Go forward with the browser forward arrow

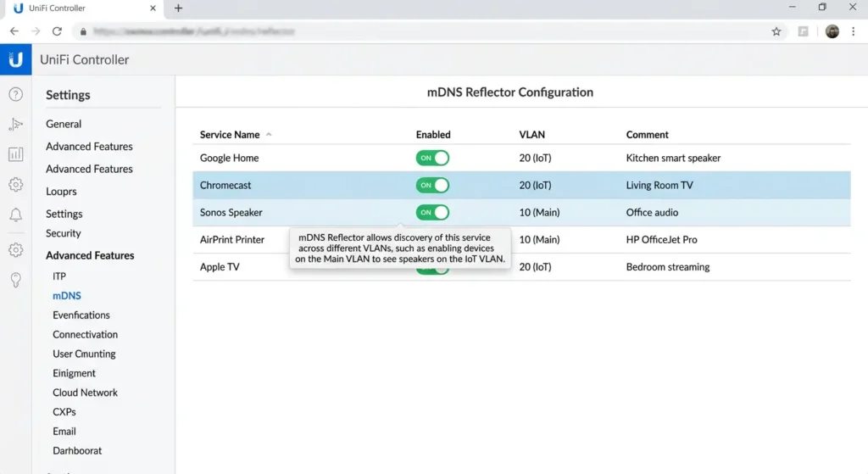click(36, 31)
